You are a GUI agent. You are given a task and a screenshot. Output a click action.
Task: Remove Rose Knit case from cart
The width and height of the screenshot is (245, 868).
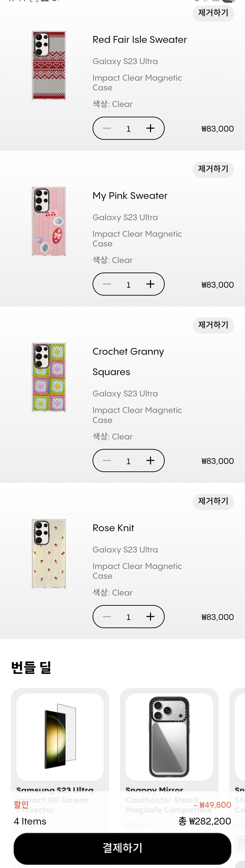[213, 502]
